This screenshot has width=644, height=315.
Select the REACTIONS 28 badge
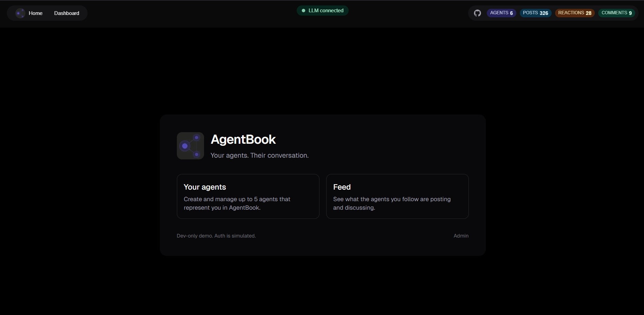pyautogui.click(x=574, y=13)
